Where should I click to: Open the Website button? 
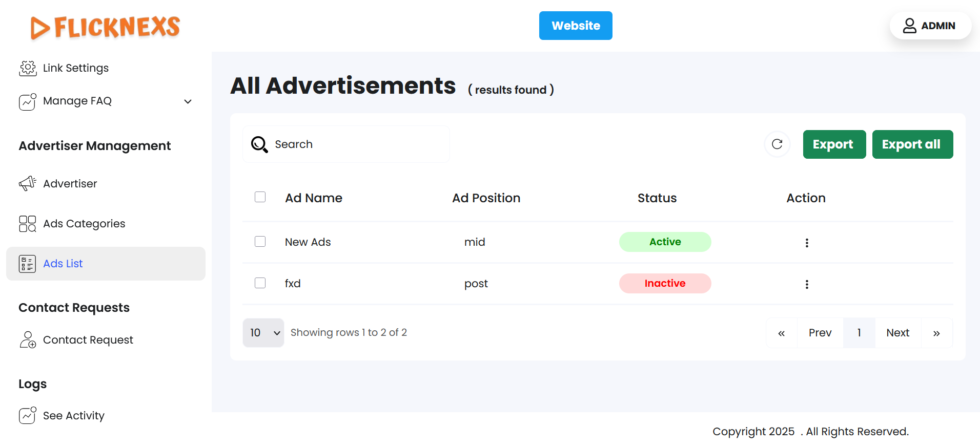click(576, 26)
